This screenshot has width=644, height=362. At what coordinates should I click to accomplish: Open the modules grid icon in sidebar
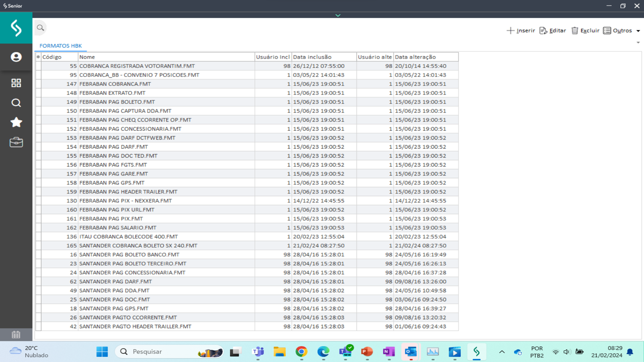point(16,83)
